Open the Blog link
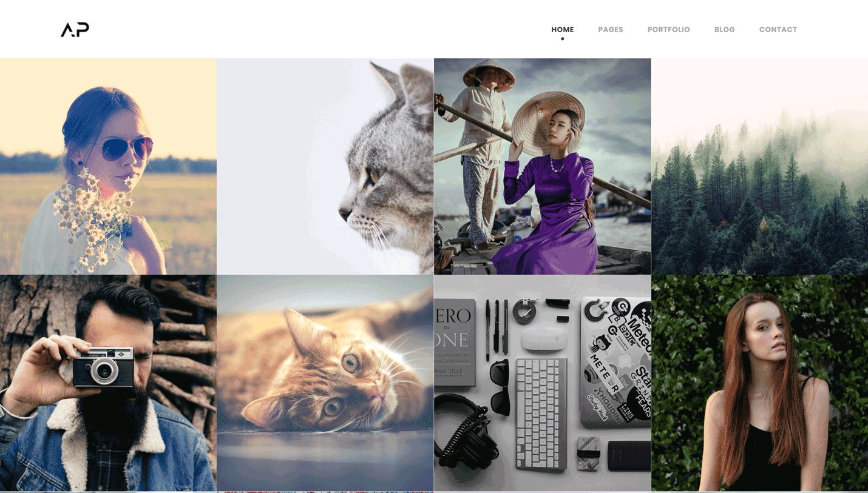The height and width of the screenshot is (493, 868). pyautogui.click(x=724, y=29)
